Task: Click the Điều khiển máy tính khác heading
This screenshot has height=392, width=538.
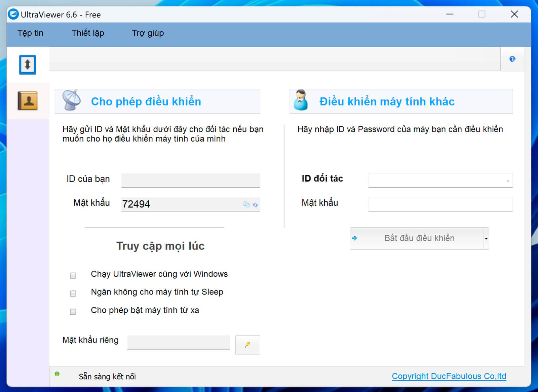Action: tap(387, 102)
